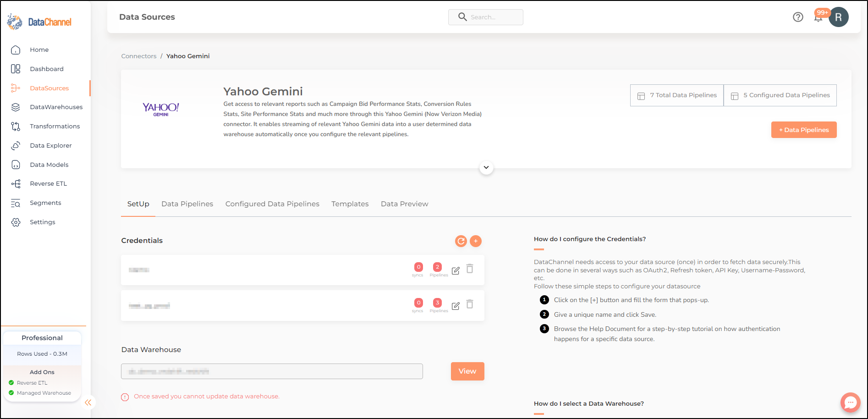Image resolution: width=868 pixels, height=419 pixels.
Task: Open the DataWarehouses layers icon
Action: [16, 107]
